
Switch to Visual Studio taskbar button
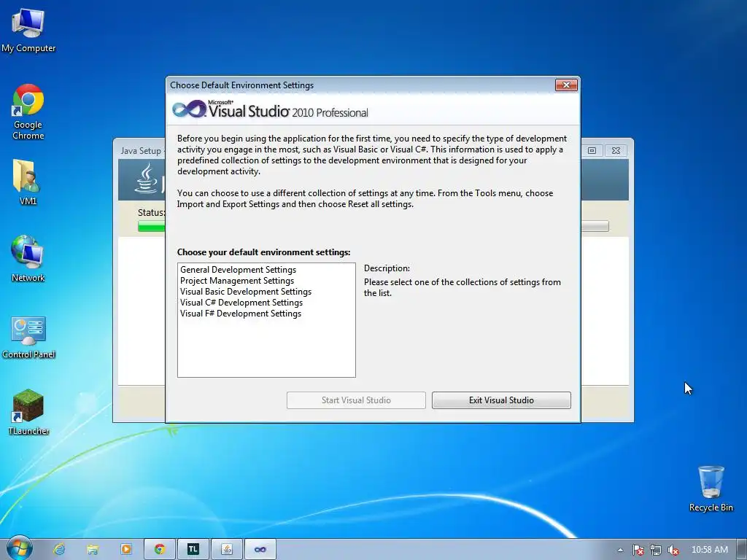click(260, 549)
